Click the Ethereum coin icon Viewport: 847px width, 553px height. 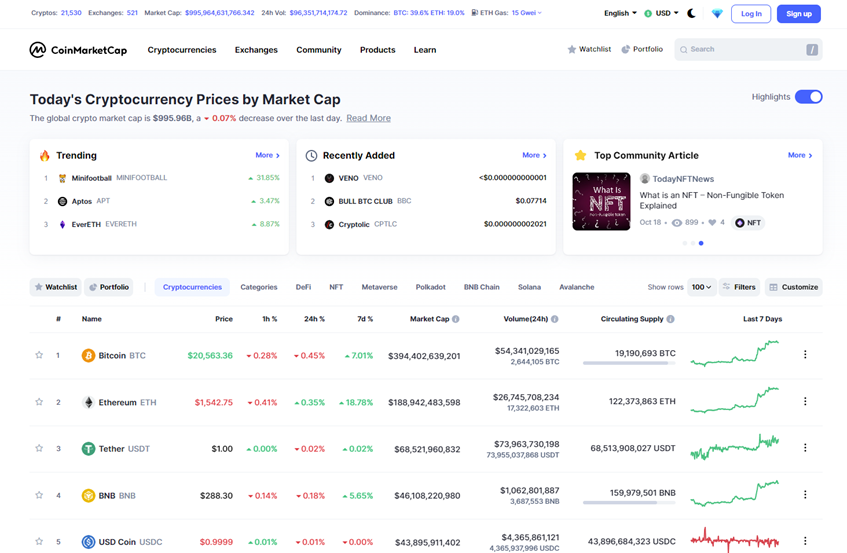(88, 402)
